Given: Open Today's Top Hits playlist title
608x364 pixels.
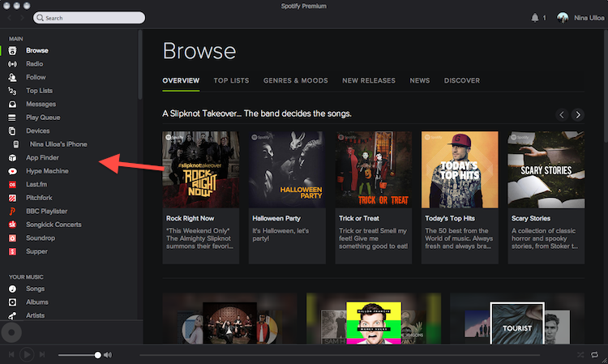Looking at the screenshot, I should pyautogui.click(x=450, y=218).
